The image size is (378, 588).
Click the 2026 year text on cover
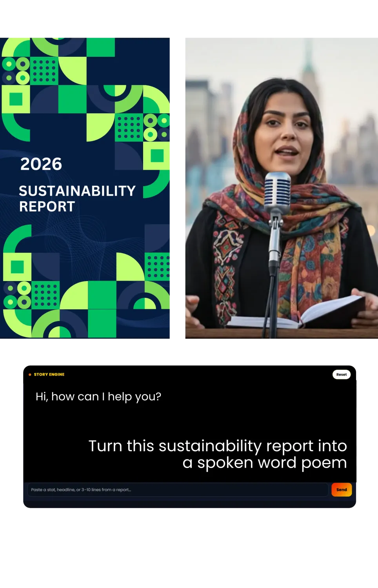pos(41,164)
